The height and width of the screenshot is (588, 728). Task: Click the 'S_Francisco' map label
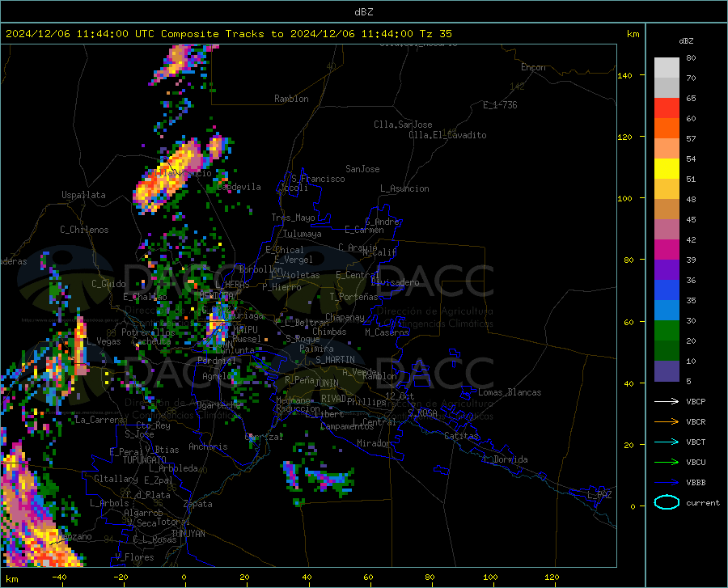[318, 179]
